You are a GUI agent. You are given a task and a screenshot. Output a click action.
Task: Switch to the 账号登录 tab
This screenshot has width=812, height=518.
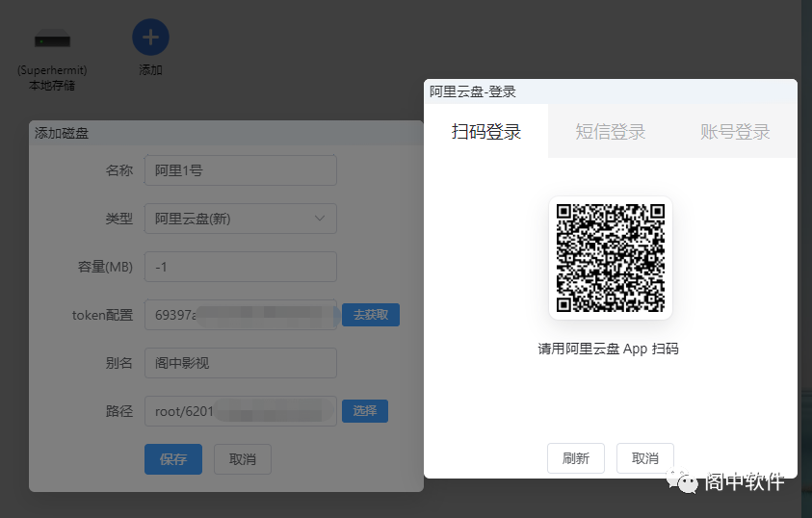pos(735,132)
